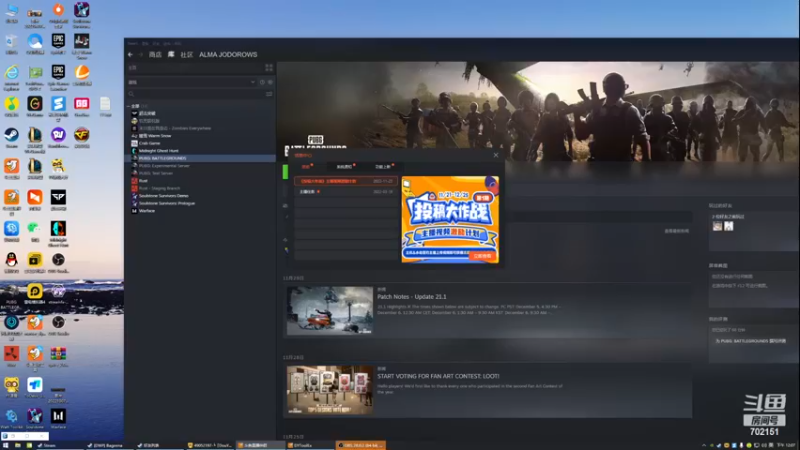Open the 商店 store tab

[155, 55]
